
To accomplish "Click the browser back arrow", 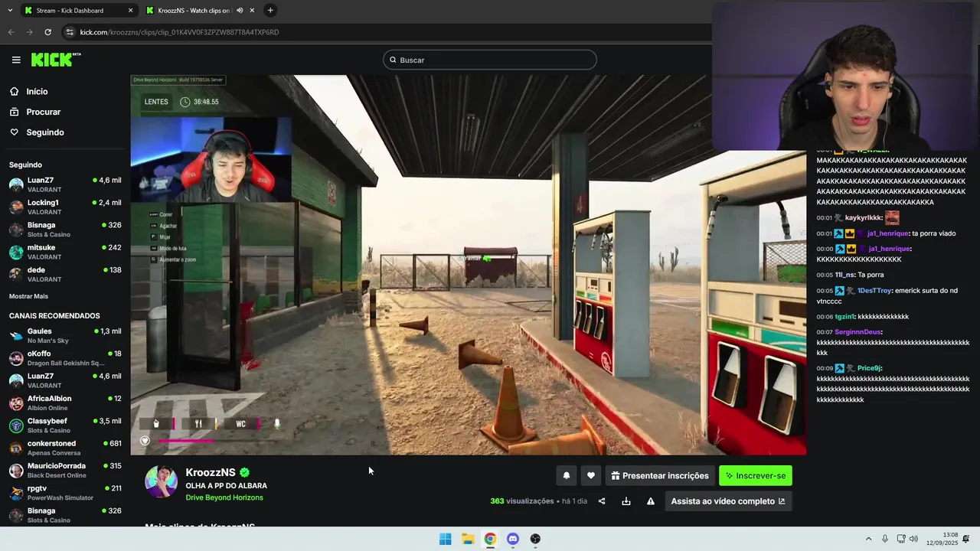I will coord(11,32).
